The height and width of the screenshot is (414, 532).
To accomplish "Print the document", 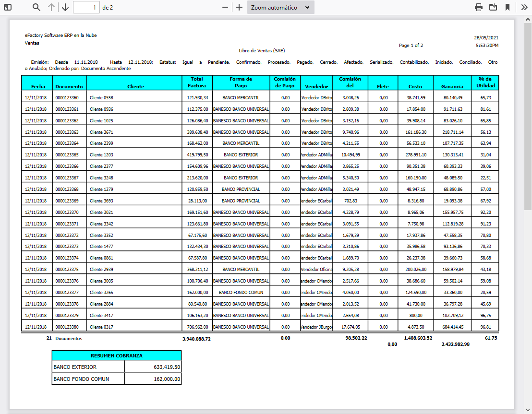I will [x=479, y=7].
